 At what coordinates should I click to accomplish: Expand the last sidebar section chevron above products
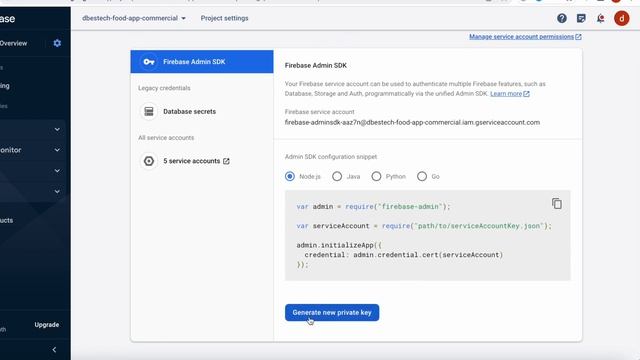pos(57,191)
